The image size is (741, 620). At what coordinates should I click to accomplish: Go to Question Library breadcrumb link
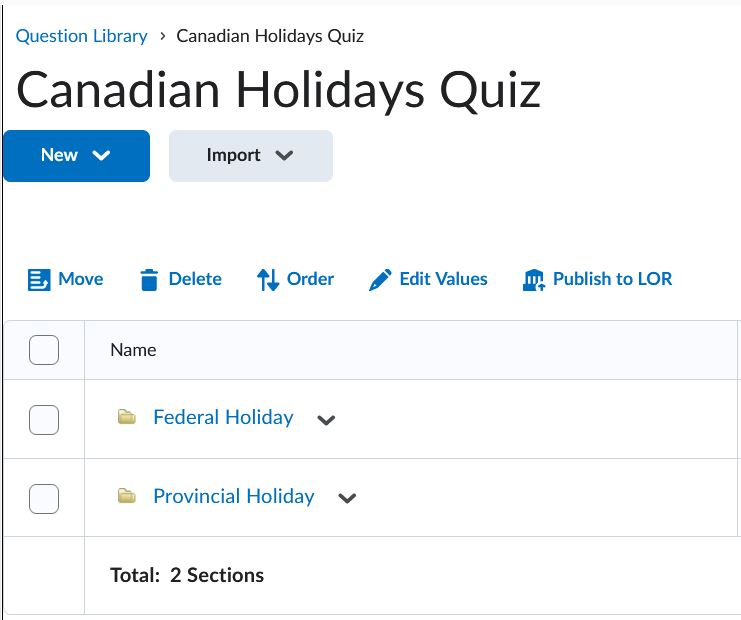[x=81, y=36]
